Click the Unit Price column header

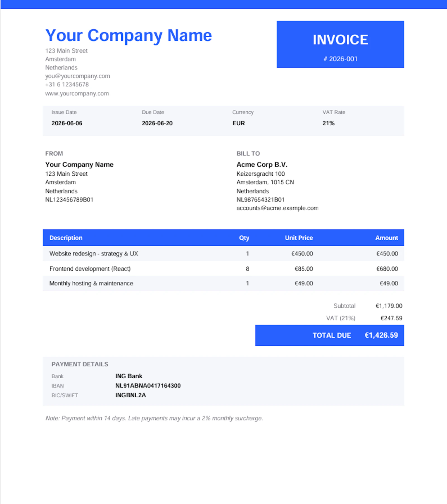[x=299, y=238]
